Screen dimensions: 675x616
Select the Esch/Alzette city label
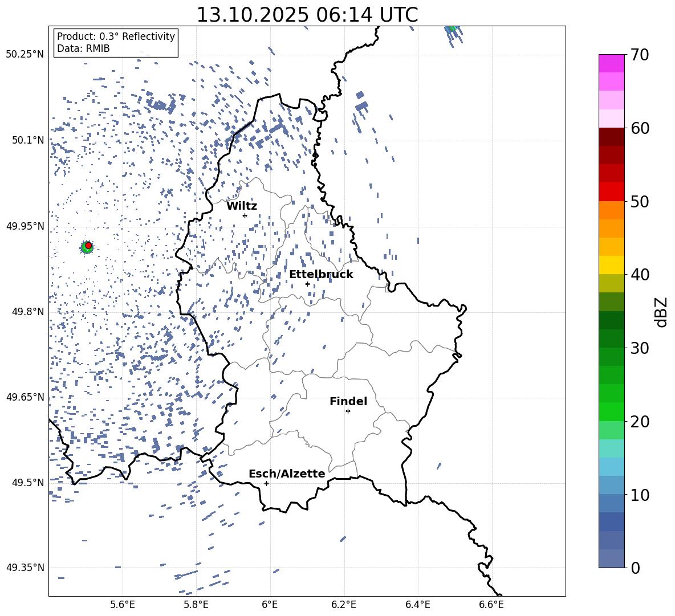(x=287, y=474)
